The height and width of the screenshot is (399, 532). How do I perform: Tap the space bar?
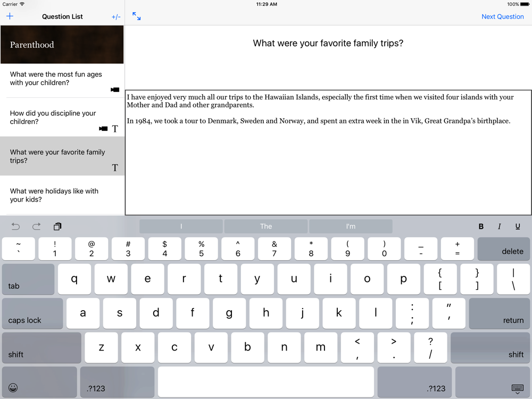[x=266, y=382]
